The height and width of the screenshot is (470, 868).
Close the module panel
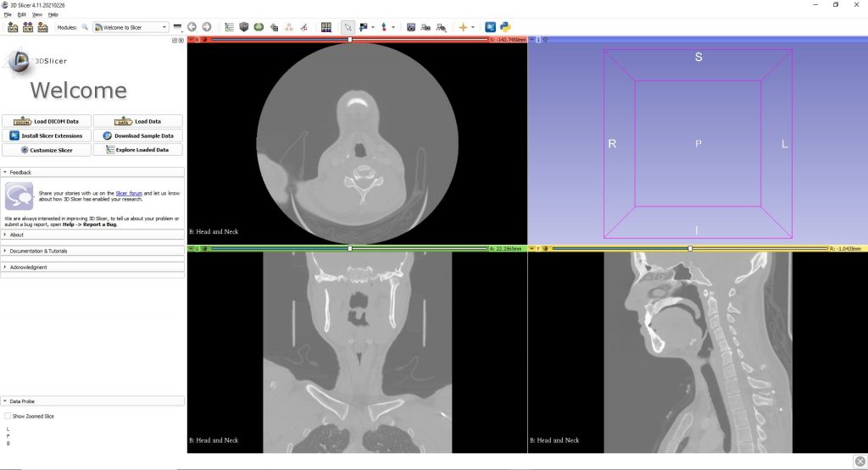pos(181,41)
